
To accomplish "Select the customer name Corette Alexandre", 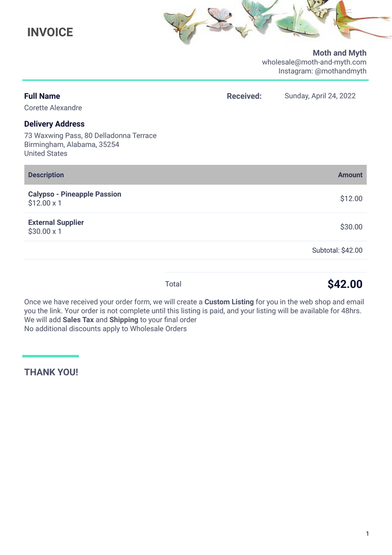I will [x=53, y=108].
